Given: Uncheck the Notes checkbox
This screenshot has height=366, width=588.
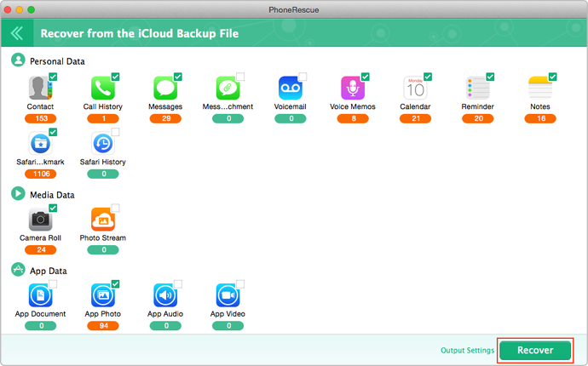Looking at the screenshot, I should (553, 77).
